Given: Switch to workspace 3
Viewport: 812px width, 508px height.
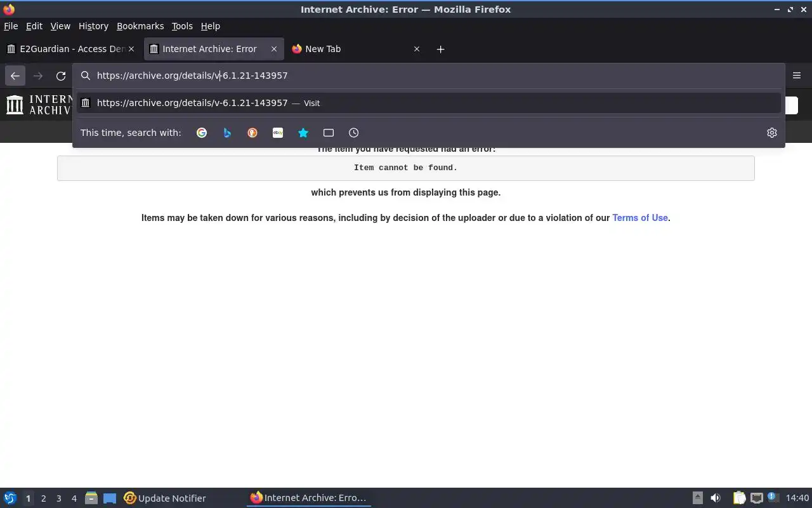Looking at the screenshot, I should [x=58, y=498].
